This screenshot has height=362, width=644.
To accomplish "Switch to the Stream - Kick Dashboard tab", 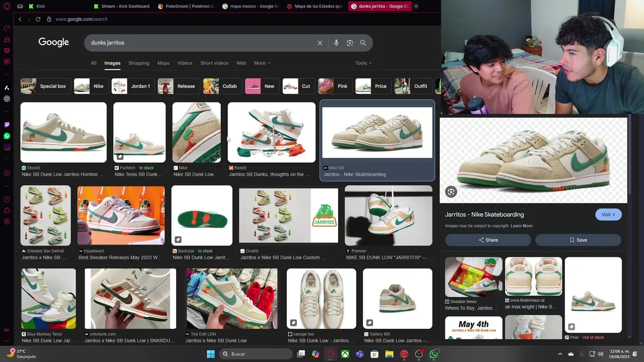I will [x=121, y=6].
